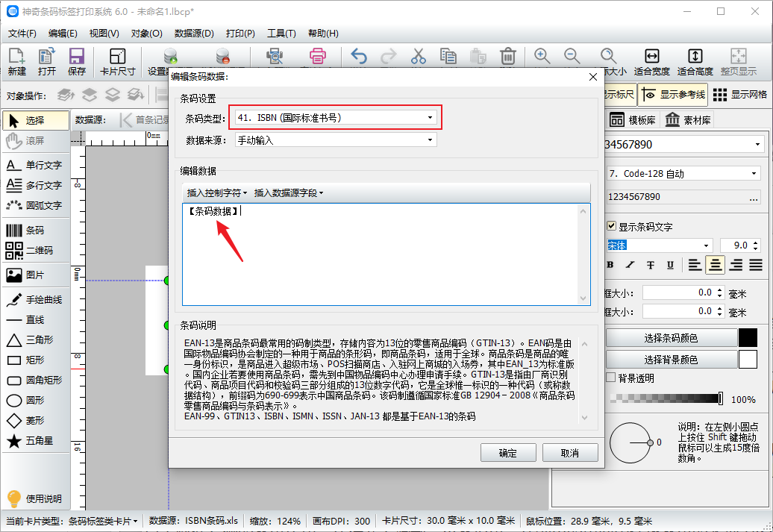The width and height of the screenshot is (773, 532).
Task: Open 条码标签类卡片 card type dropdown in status bar
Action: click(x=102, y=521)
